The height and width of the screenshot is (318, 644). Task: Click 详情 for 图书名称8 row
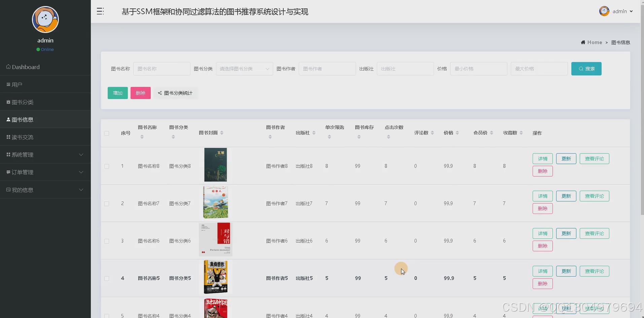543,159
